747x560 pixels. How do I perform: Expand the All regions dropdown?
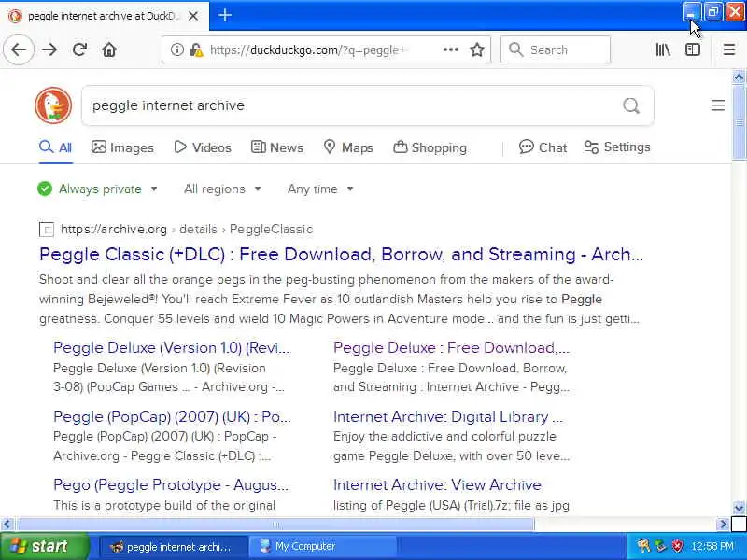click(222, 189)
